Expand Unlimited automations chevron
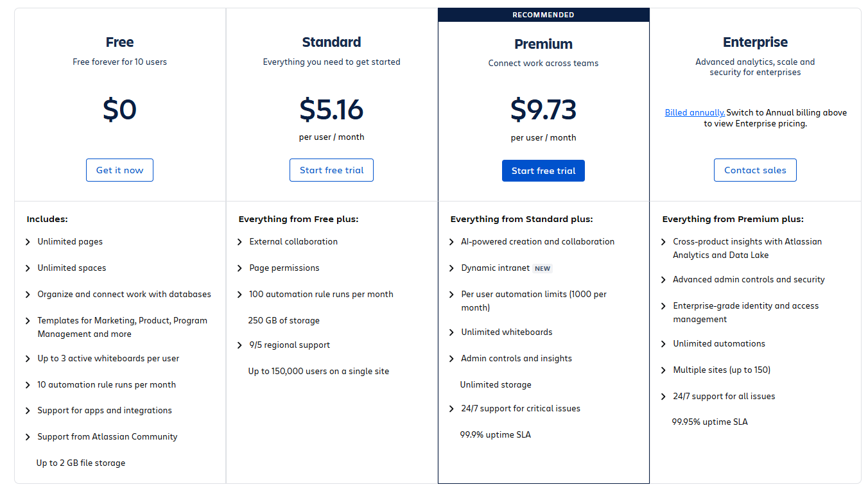The width and height of the screenshot is (868, 489). coord(664,344)
